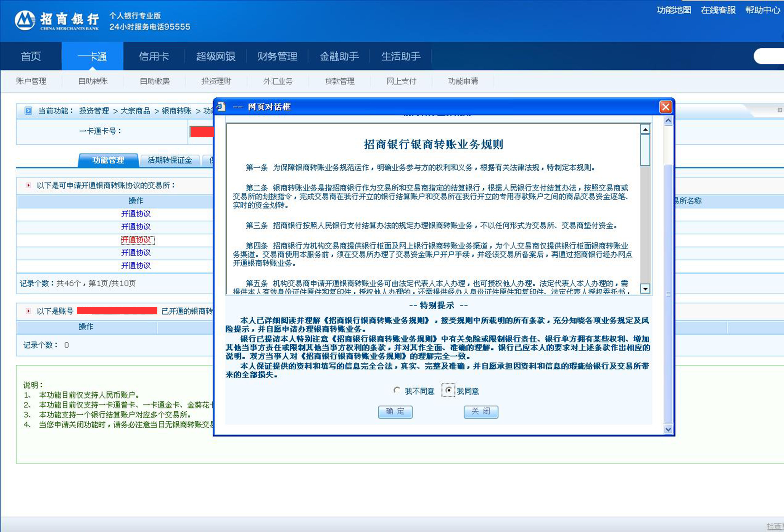The image size is (784, 532).
Task: Click the first 开通协议 link
Action: (136, 214)
